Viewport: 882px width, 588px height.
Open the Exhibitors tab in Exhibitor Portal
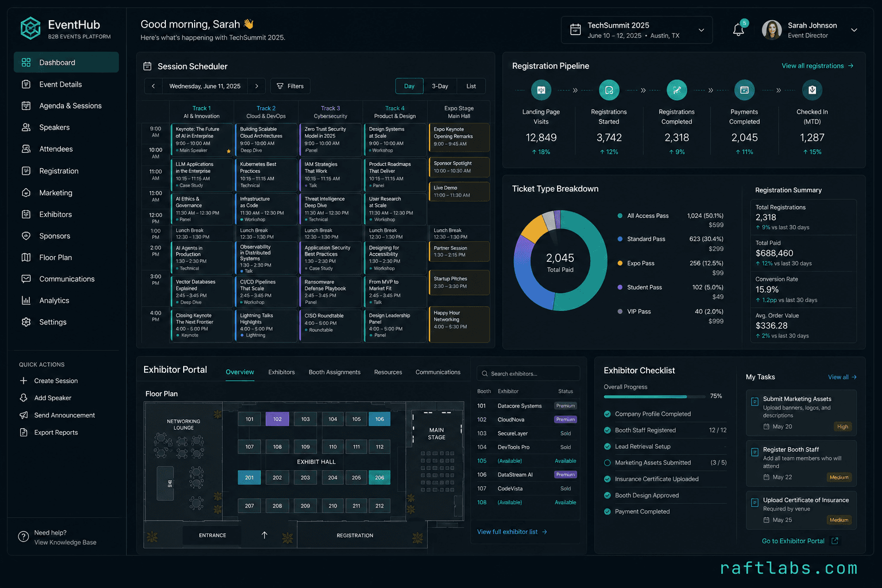[x=281, y=372]
